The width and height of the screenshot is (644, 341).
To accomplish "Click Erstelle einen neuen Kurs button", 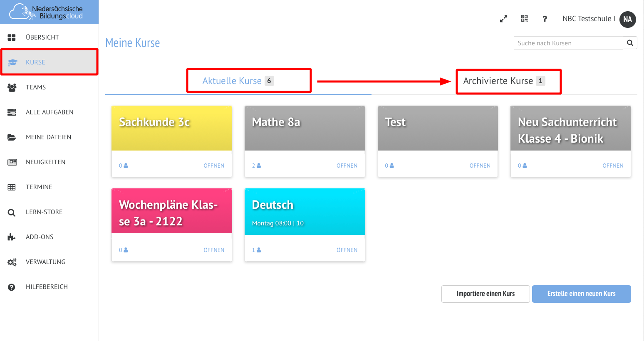I will click(581, 294).
